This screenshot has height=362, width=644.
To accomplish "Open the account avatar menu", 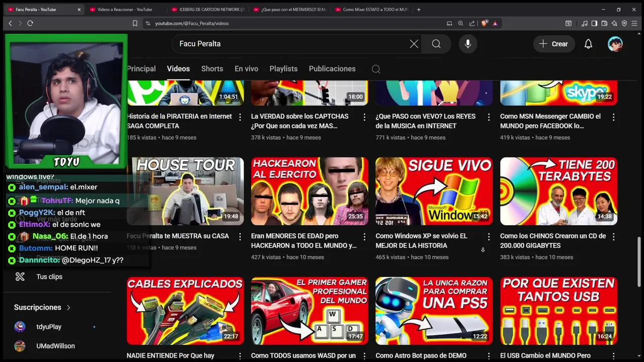I will click(x=615, y=44).
